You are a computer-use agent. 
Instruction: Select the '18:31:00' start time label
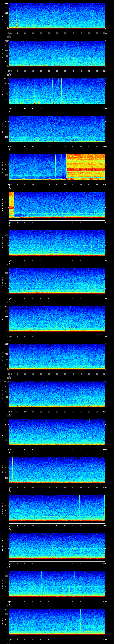9,109
